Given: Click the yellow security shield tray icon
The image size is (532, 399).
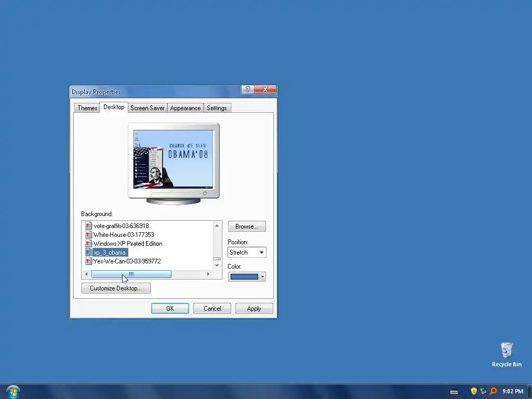Looking at the screenshot, I should click(474, 391).
